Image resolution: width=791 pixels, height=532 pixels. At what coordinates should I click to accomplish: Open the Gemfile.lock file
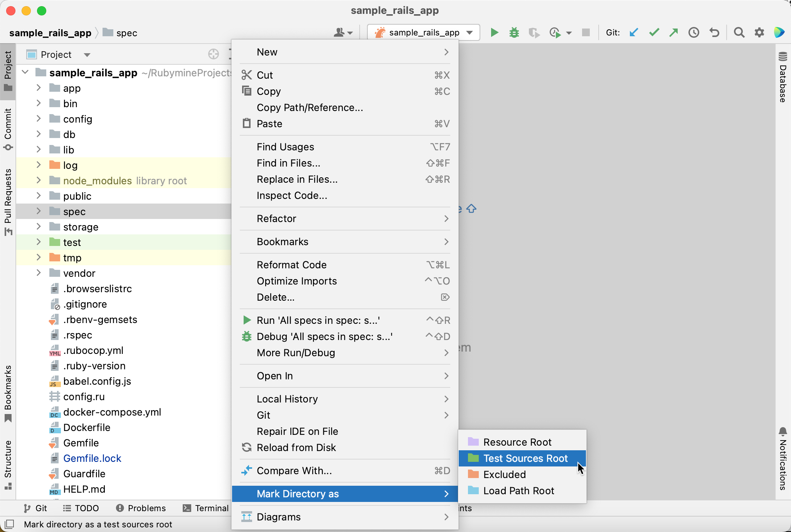pos(92,458)
